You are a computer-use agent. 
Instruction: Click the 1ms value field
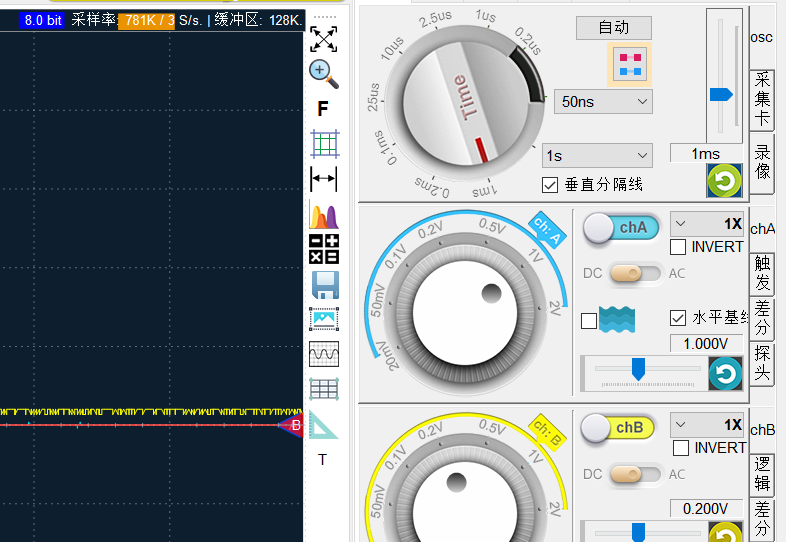(706, 154)
